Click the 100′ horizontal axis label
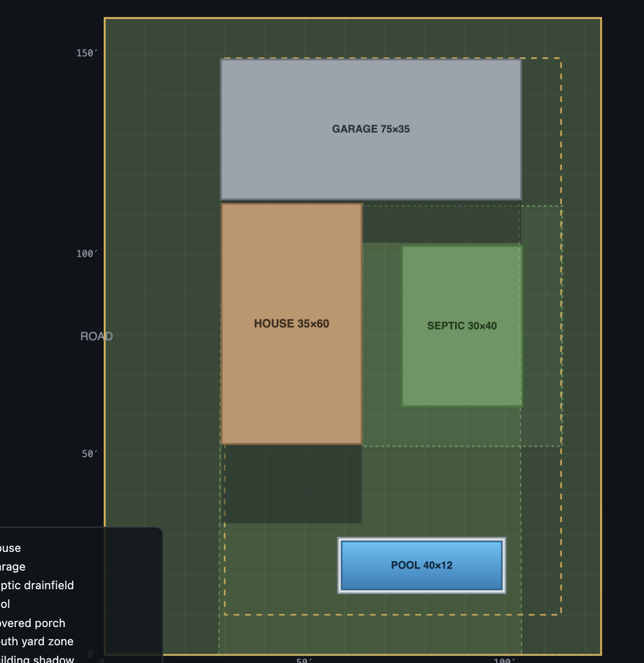 point(504,660)
